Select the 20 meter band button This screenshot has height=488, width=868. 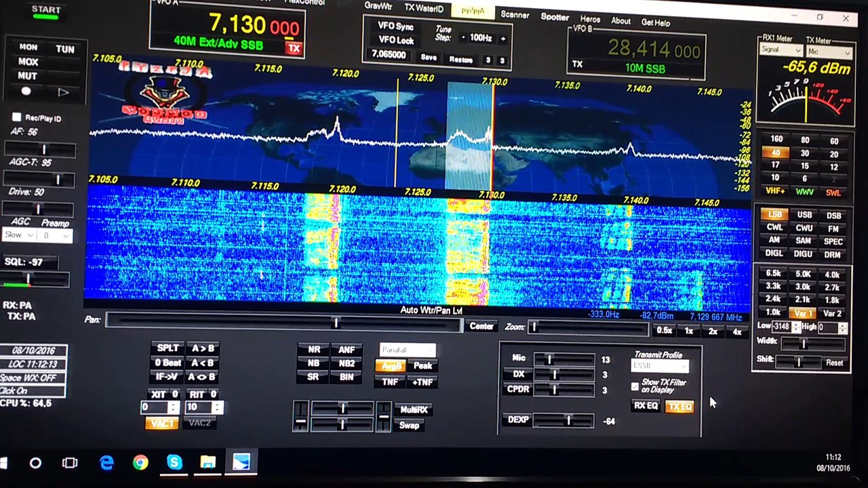833,154
